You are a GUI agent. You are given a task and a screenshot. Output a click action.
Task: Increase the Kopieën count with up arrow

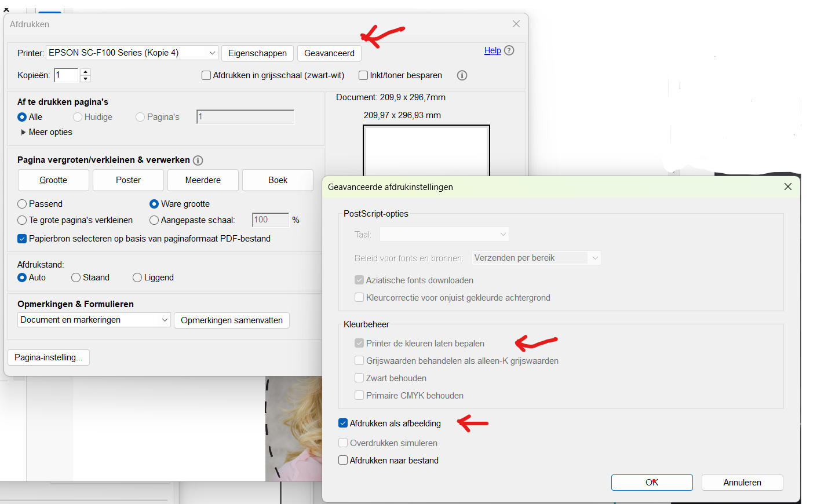click(86, 72)
